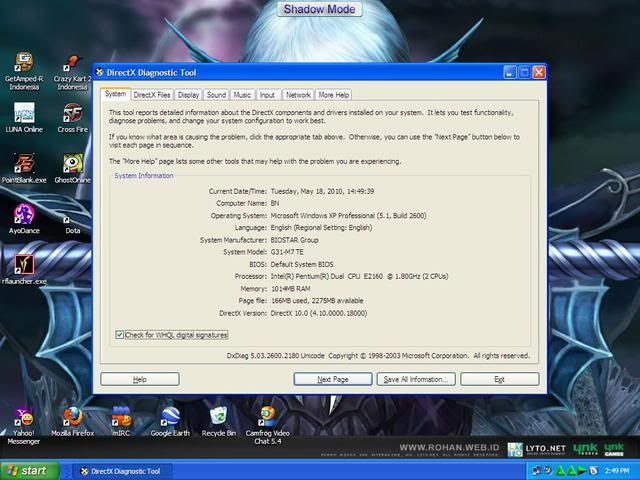The height and width of the screenshot is (480, 640).
Task: Click the taskbar clock showing 2:49 PM
Action: pyautogui.click(x=617, y=471)
